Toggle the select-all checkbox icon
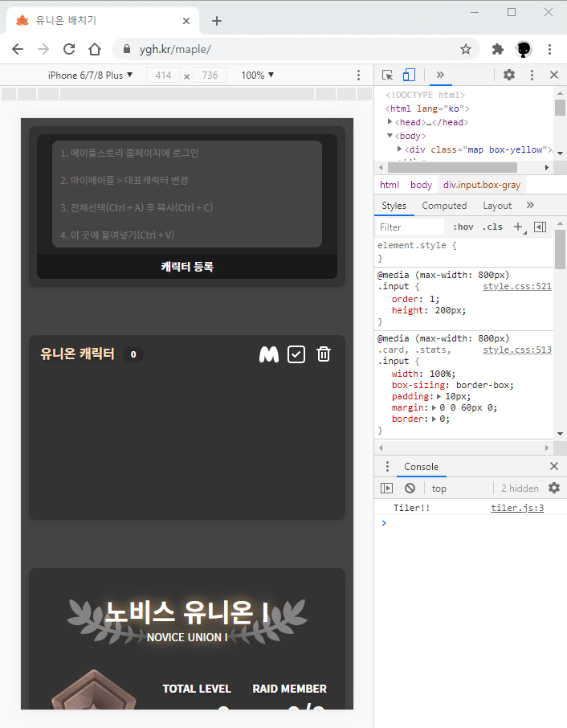Image resolution: width=567 pixels, height=728 pixels. 296,354
